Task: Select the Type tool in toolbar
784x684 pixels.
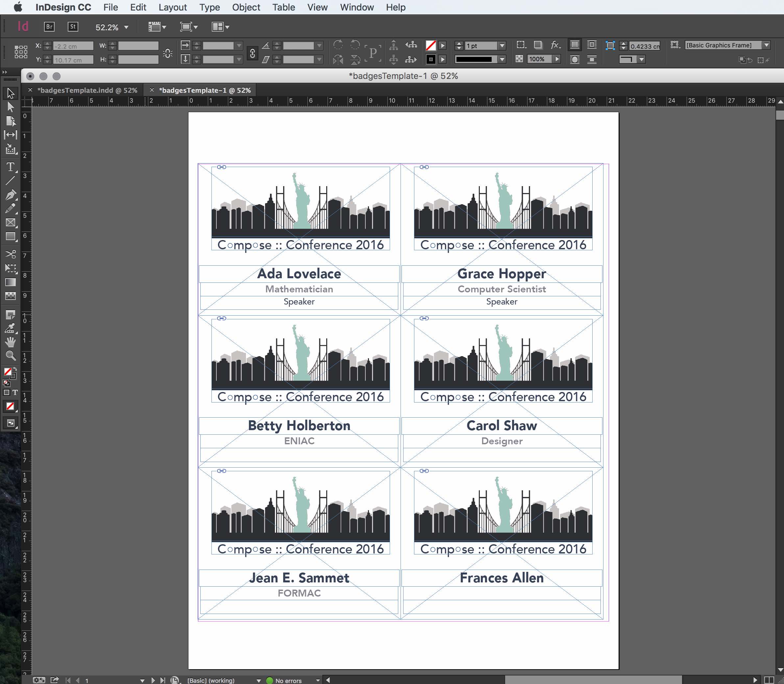Action: [9, 166]
